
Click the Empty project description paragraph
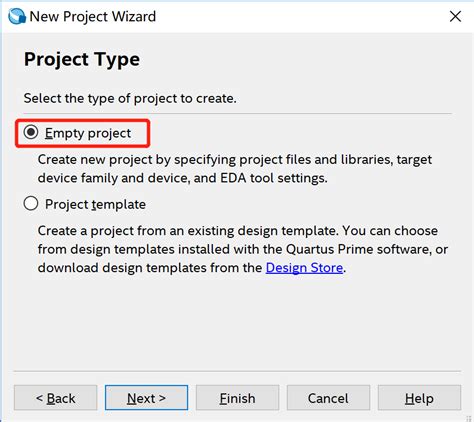(x=235, y=169)
